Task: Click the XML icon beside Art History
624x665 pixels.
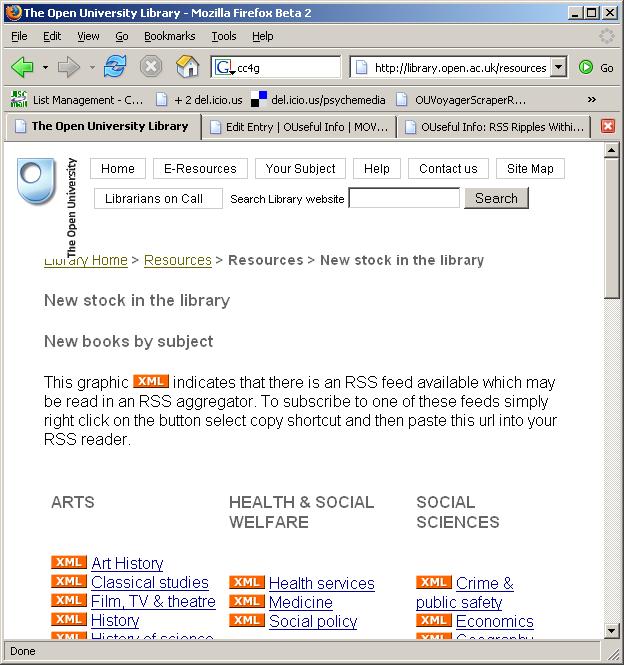Action: tap(69, 562)
